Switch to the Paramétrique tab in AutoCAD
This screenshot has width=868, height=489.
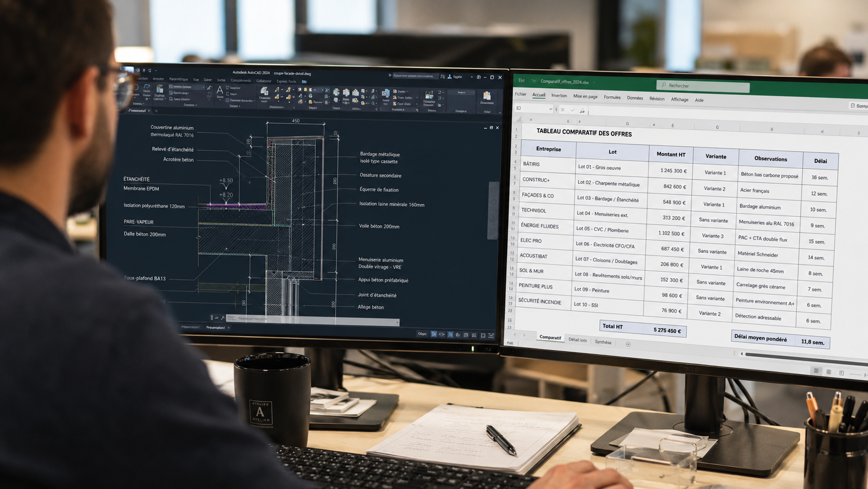coord(179,80)
